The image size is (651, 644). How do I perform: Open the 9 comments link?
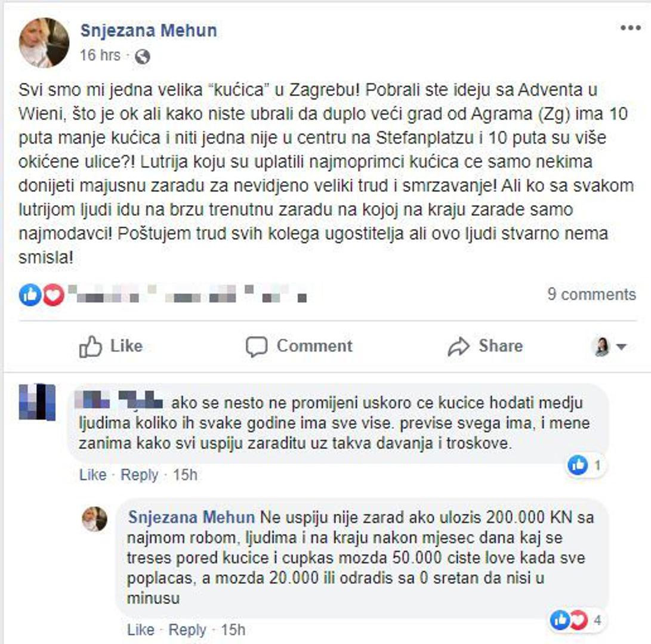pos(592,294)
